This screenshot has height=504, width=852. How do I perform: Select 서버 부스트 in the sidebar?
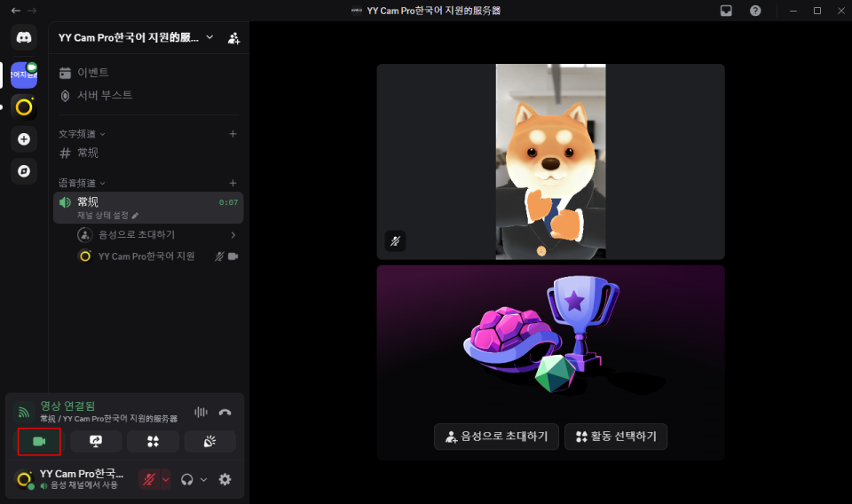point(105,96)
